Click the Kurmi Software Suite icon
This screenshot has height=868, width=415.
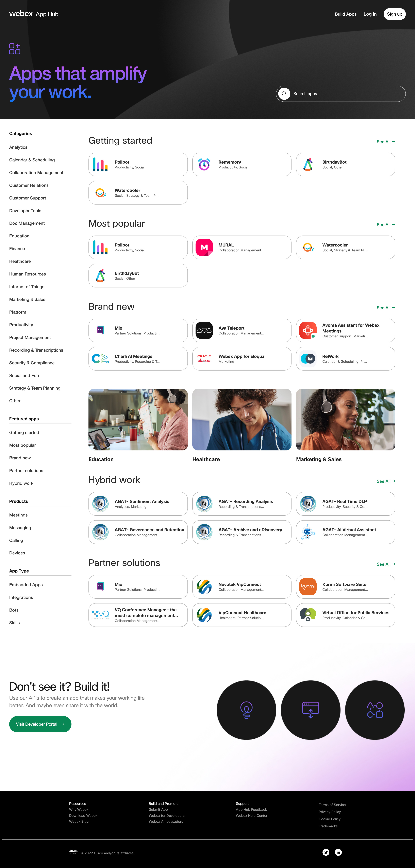[x=308, y=587]
